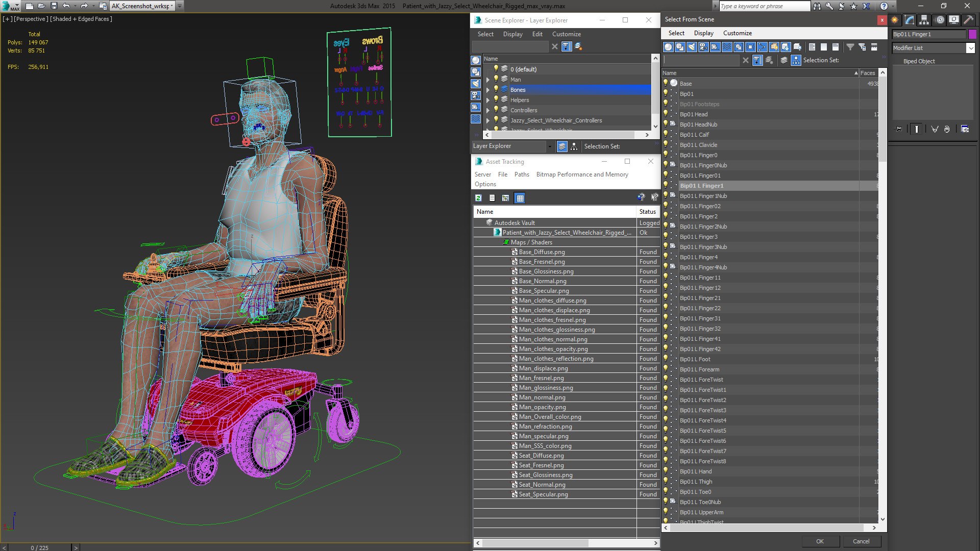The image size is (980, 551).
Task: Click the favorites star icon in title bar
Action: click(853, 6)
